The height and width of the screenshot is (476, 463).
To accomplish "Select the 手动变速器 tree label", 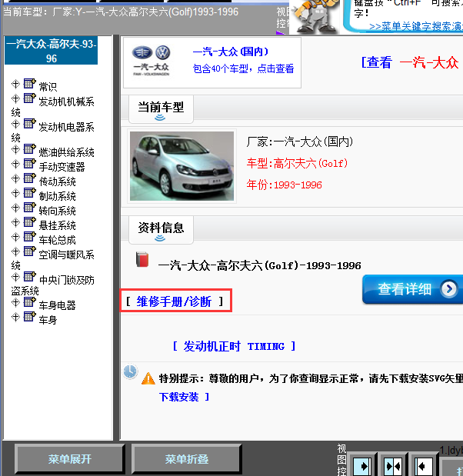I will click(62, 167).
